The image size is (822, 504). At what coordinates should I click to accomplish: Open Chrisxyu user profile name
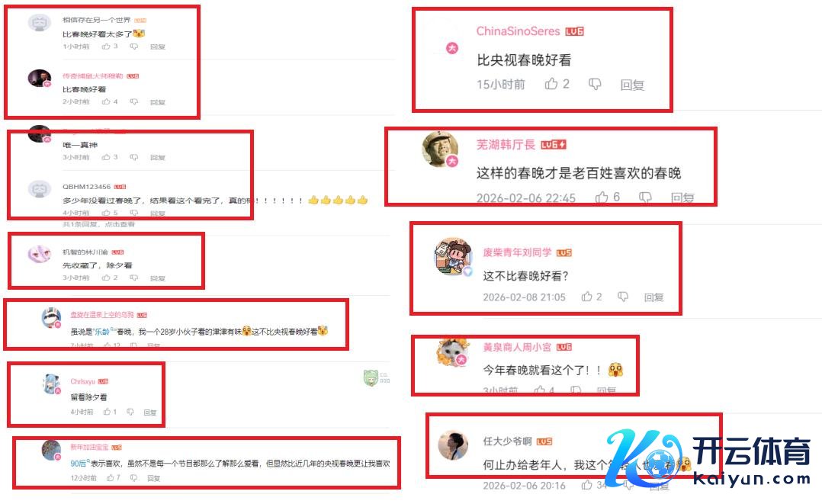[83, 381]
